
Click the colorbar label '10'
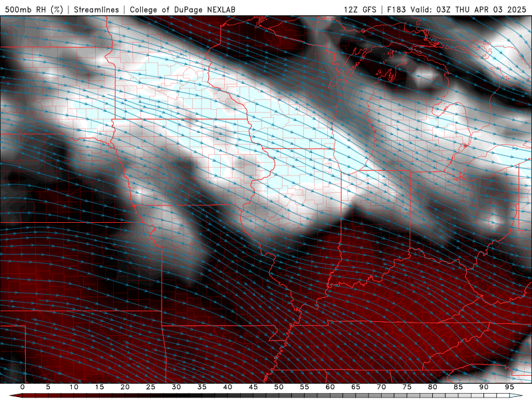pyautogui.click(x=74, y=387)
